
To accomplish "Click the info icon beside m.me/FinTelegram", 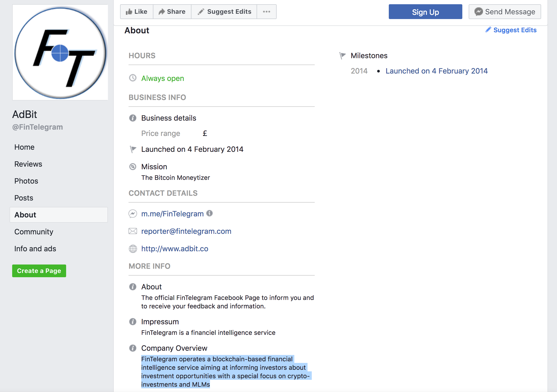I will [x=209, y=213].
